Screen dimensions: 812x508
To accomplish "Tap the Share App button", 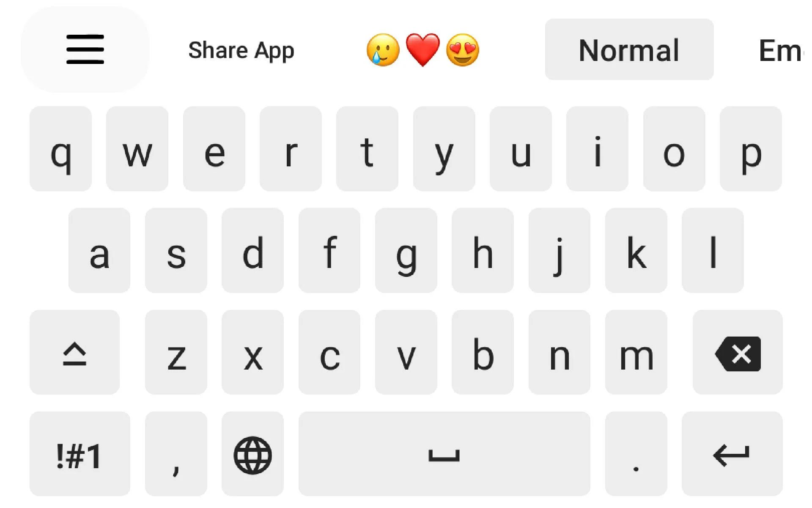I will click(242, 49).
